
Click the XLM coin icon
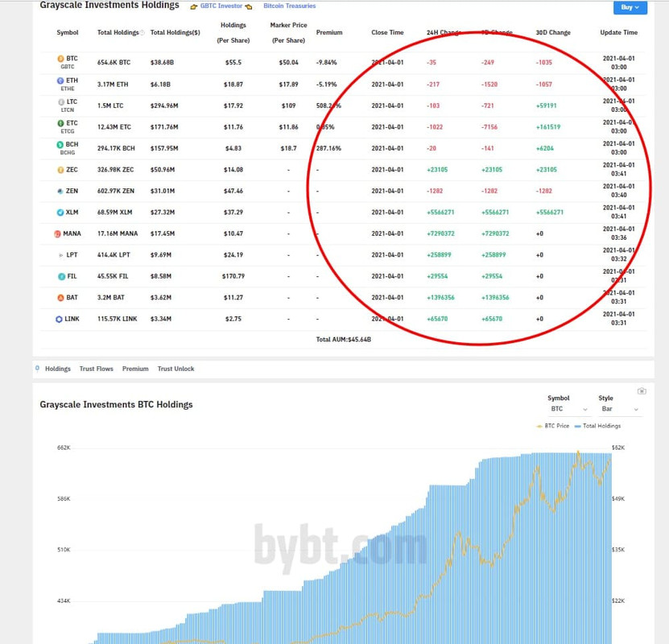coord(60,213)
